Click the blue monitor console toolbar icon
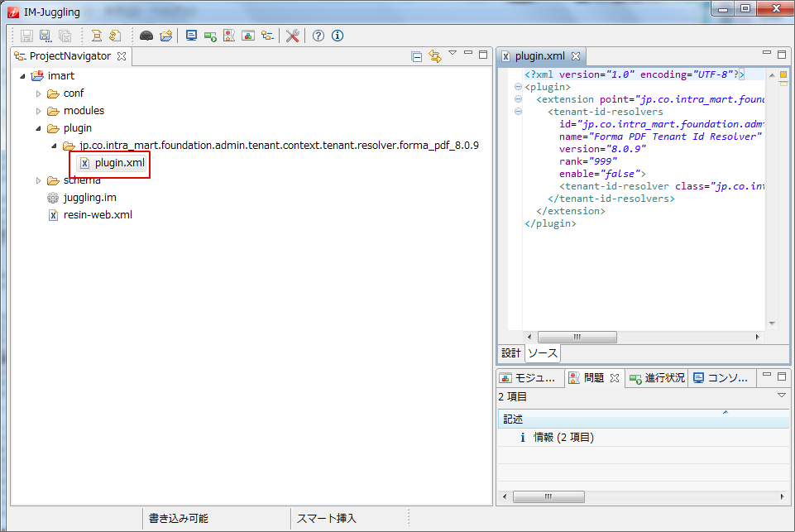This screenshot has height=532, width=795. 191,36
